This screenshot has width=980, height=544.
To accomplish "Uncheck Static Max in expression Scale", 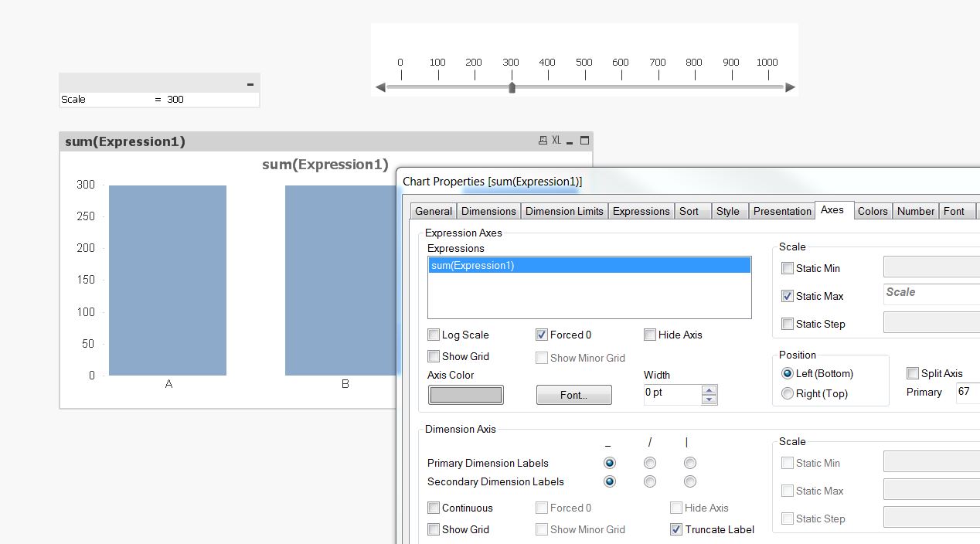I will (788, 296).
